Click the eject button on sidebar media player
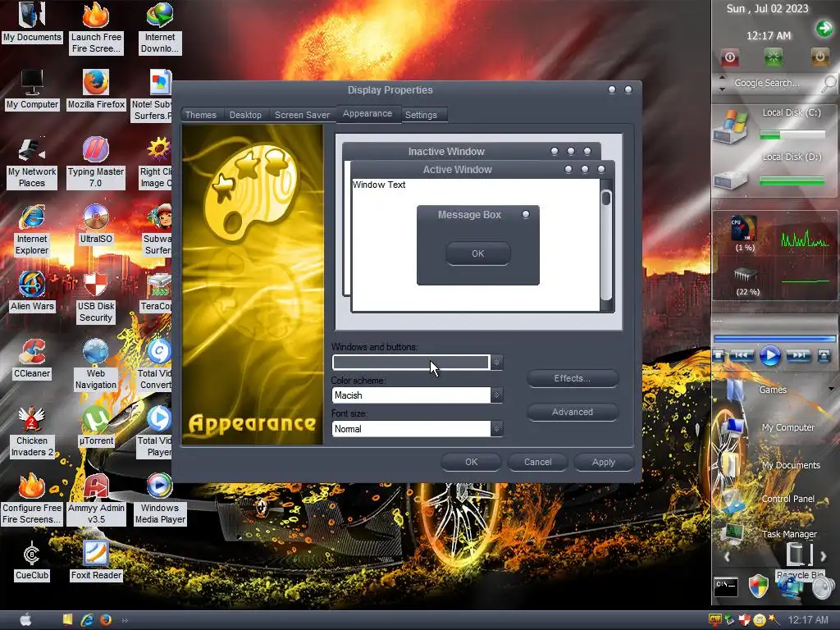The height and width of the screenshot is (630, 840). coord(824,356)
